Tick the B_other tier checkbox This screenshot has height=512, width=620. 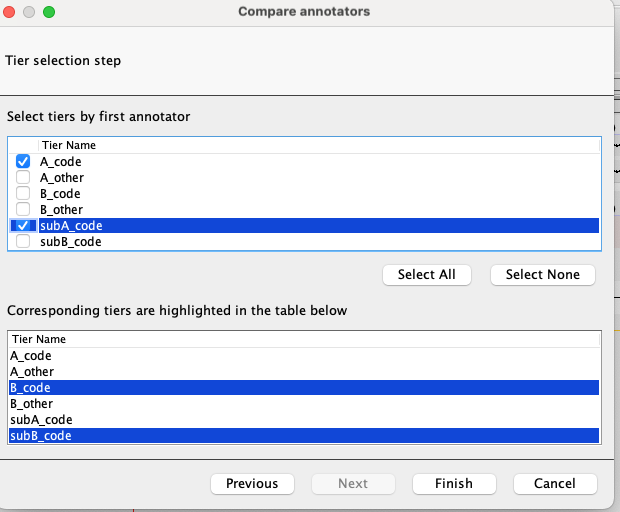[x=23, y=209]
